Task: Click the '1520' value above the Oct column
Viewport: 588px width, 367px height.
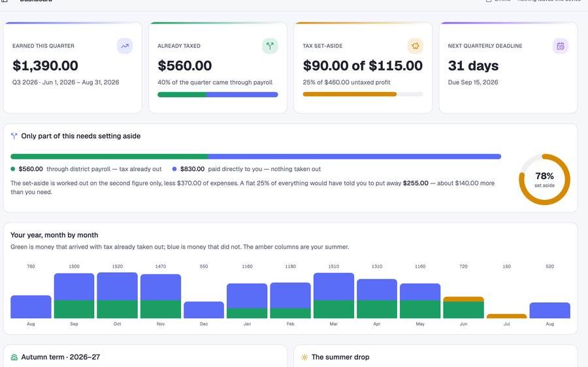Action: (x=118, y=266)
